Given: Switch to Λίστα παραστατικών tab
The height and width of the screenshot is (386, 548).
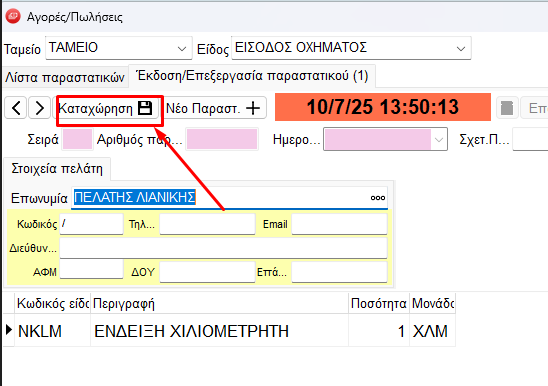Looking at the screenshot, I should 65,77.
